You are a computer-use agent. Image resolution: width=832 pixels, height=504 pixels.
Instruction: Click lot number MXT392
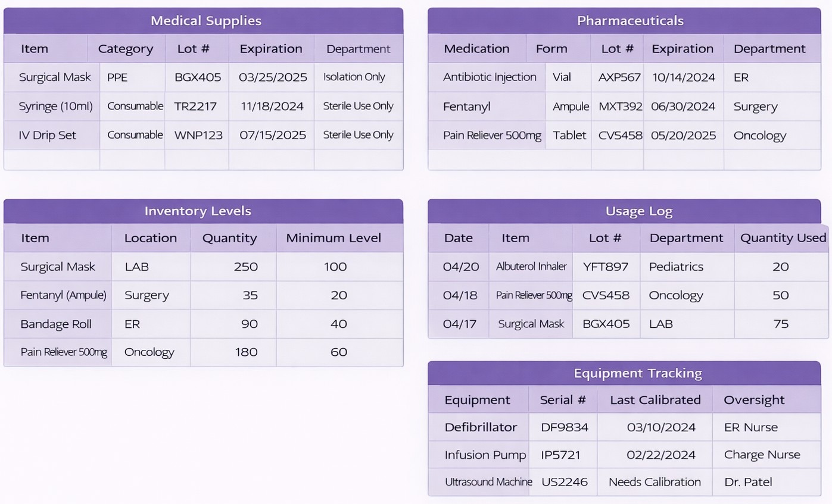(x=621, y=107)
